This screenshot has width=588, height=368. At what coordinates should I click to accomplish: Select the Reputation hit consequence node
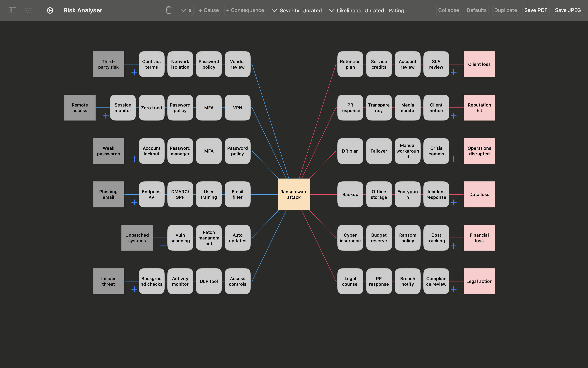click(479, 108)
